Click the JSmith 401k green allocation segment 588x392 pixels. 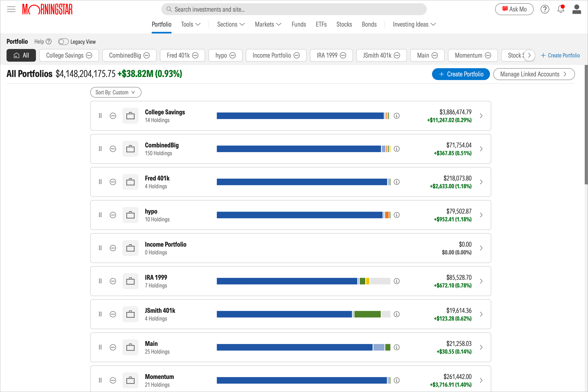[367, 314]
